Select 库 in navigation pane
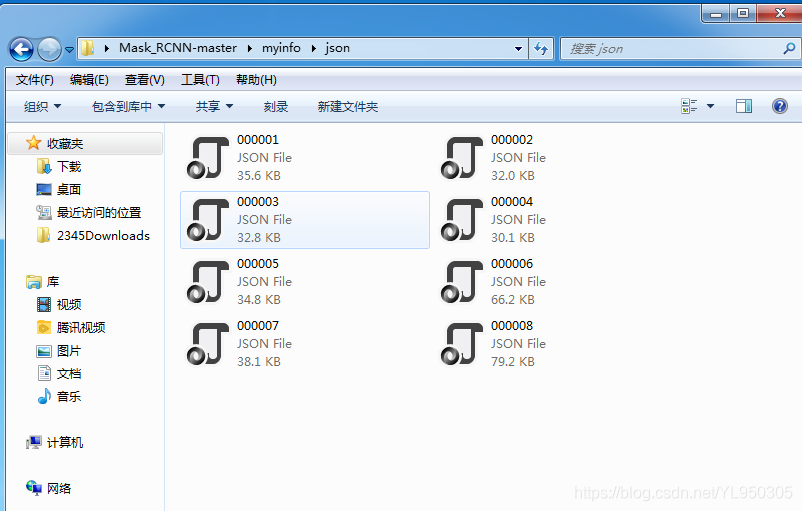 [53, 281]
